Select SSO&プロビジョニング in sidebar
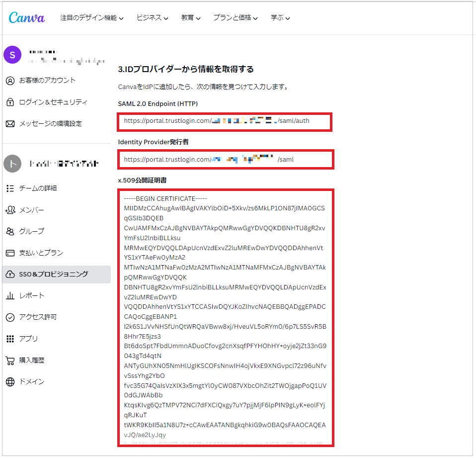Image resolution: width=476 pixels, height=458 pixels. (x=57, y=275)
